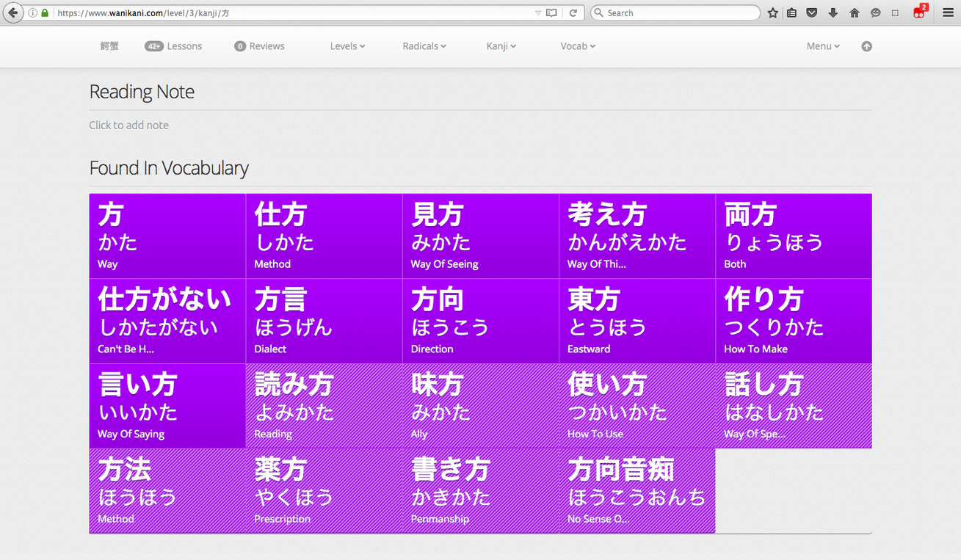The height and width of the screenshot is (560, 961).
Task: Select the 読み方 Reading vocabulary card
Action: [324, 407]
